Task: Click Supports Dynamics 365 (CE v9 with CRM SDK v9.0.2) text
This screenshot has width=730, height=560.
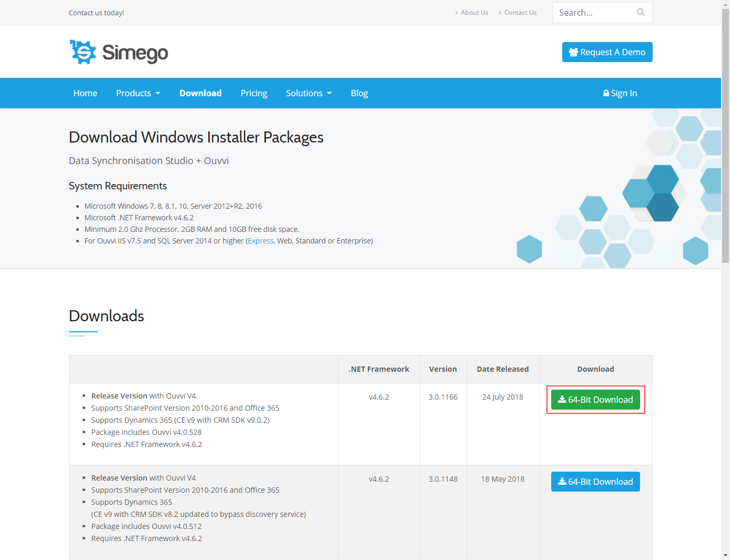Action: point(180,420)
